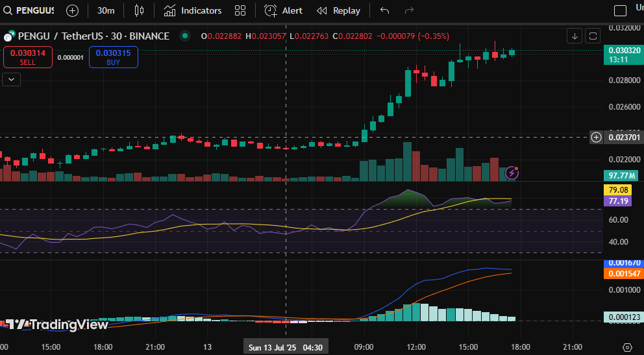Screen dimensions: 644x355
Task: Add an order at 0.023701 plus button
Action: 596,137
